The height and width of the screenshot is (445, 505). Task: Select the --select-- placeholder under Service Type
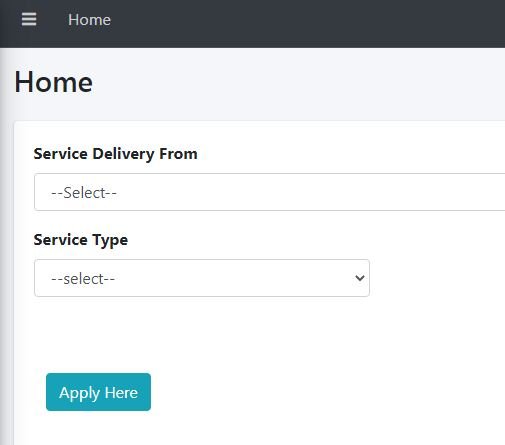pos(83,279)
